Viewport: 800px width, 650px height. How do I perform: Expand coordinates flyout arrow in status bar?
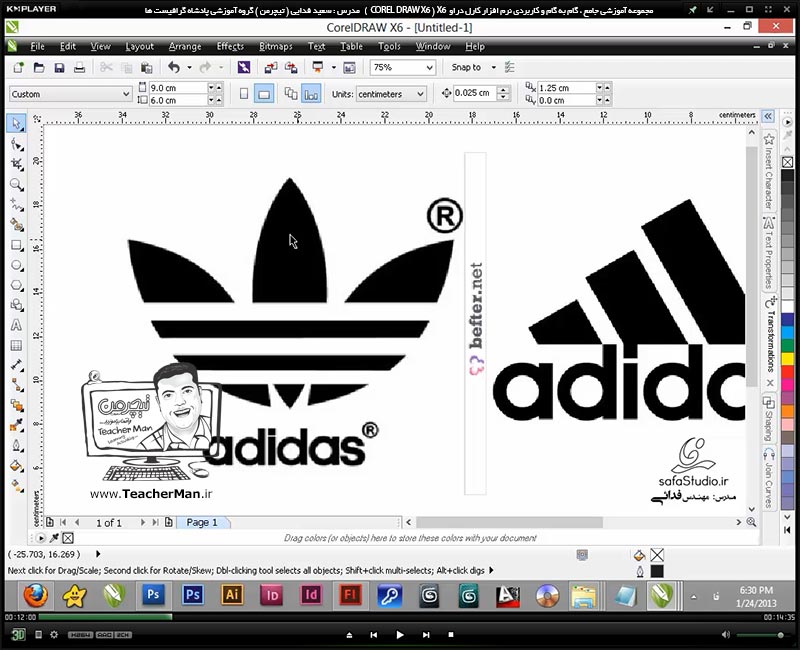(98, 554)
